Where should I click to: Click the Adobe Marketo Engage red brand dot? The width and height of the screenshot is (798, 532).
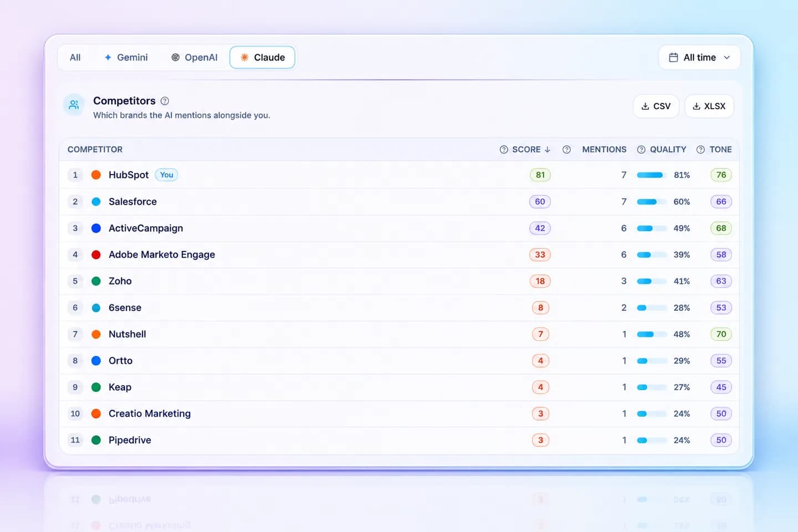[96, 255]
